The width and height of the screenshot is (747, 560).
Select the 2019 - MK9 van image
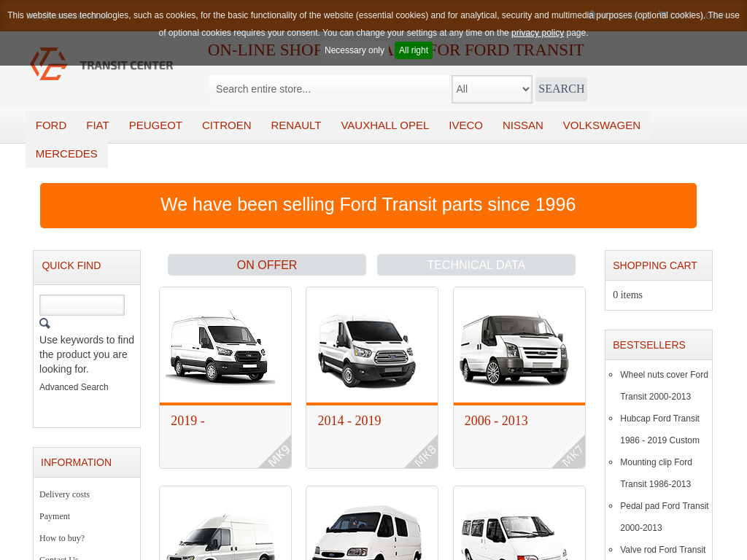[220, 348]
